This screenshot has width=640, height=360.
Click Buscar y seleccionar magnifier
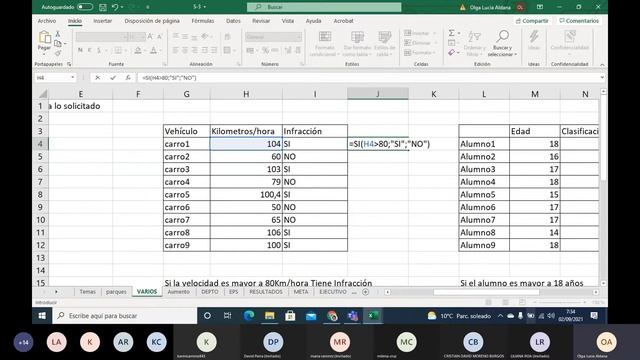coord(502,36)
